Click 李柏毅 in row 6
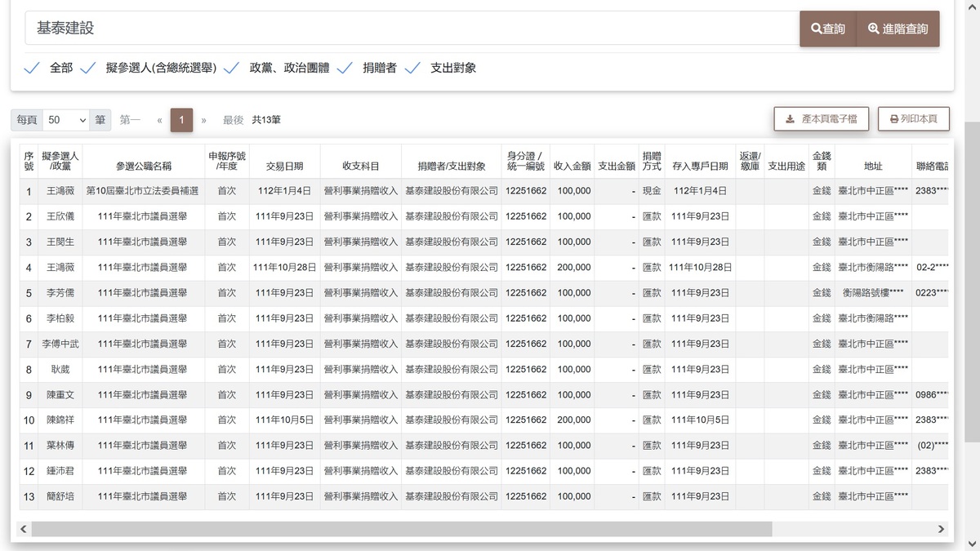980x551 pixels. pos(60,318)
